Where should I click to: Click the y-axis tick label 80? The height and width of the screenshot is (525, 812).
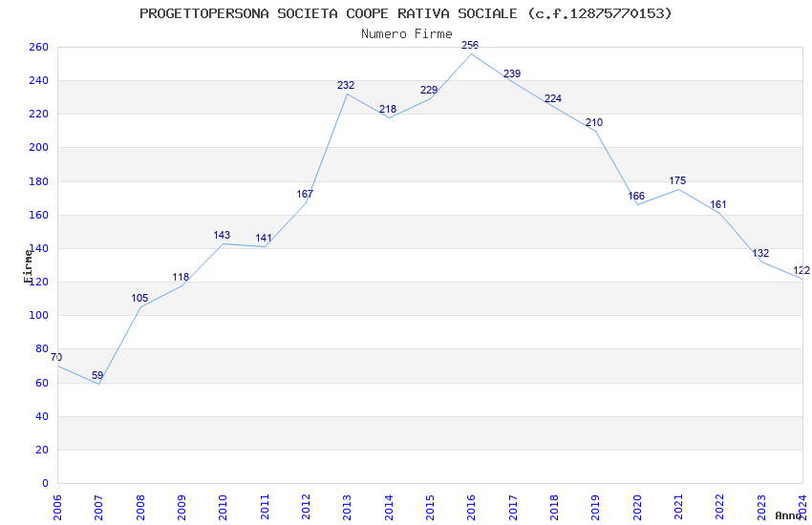42,349
